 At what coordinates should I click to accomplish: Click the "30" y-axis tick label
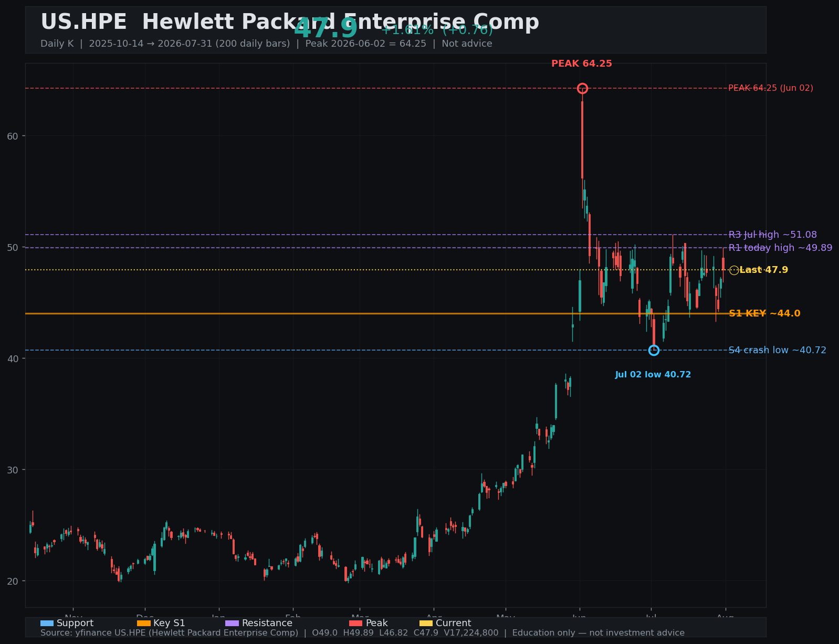[x=13, y=470]
